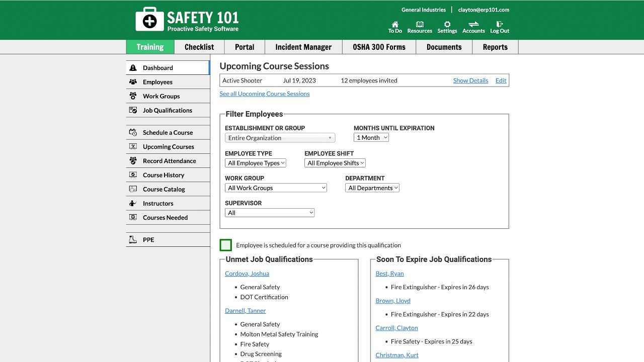Click the PPE boot icon in sidebar
Screen dimensions: 644x362
tap(133, 240)
